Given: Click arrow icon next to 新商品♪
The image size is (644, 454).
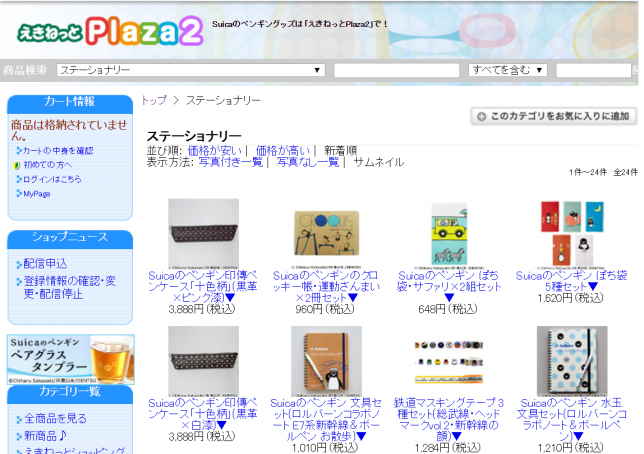Looking at the screenshot, I should point(19,436).
